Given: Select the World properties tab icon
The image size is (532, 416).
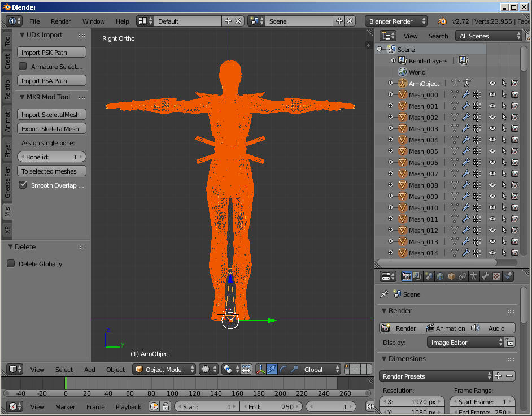Looking at the screenshot, I should (x=439, y=276).
